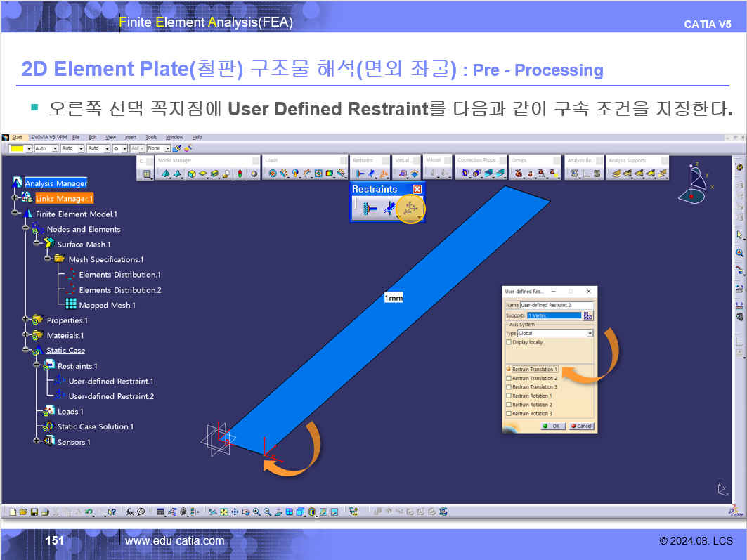Select User-defined Restraint.1 in tree
This screenshot has width=747, height=560.
111,381
